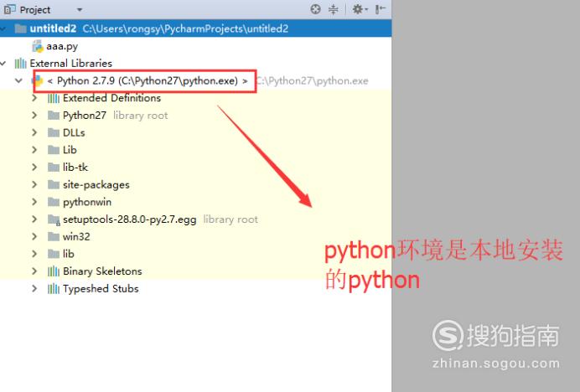This screenshot has width=580, height=392.
Task: Click the Python27 folder icon
Action: pos(54,116)
